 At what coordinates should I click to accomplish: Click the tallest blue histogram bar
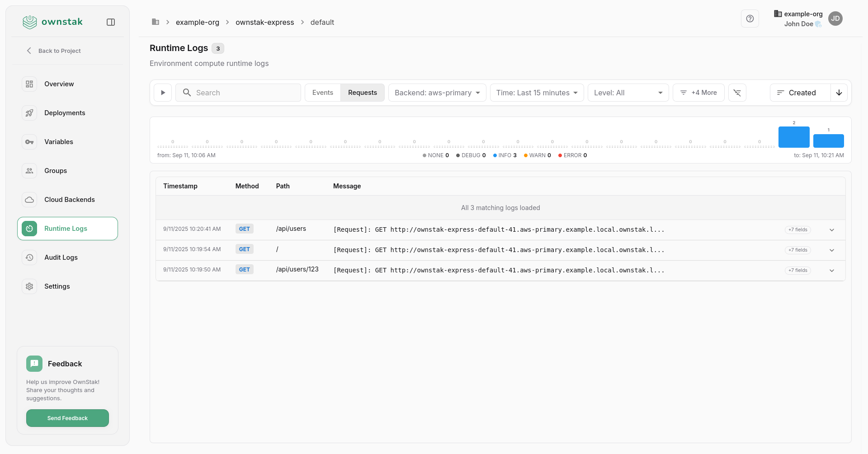793,137
